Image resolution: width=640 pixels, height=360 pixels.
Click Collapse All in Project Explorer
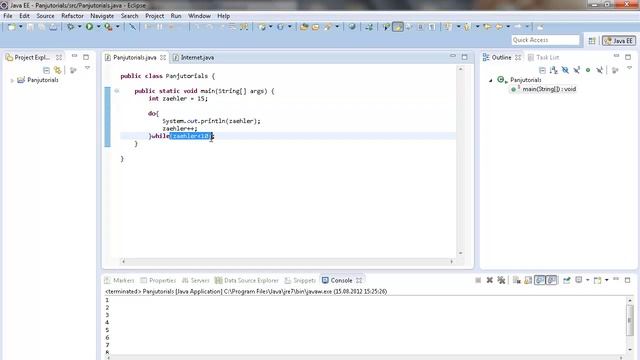pyautogui.click(x=46, y=70)
